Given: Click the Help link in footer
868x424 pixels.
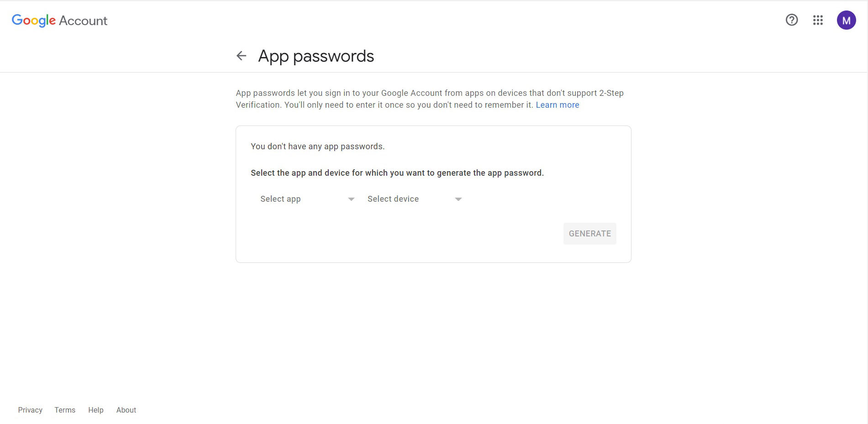Looking at the screenshot, I should click(96, 410).
